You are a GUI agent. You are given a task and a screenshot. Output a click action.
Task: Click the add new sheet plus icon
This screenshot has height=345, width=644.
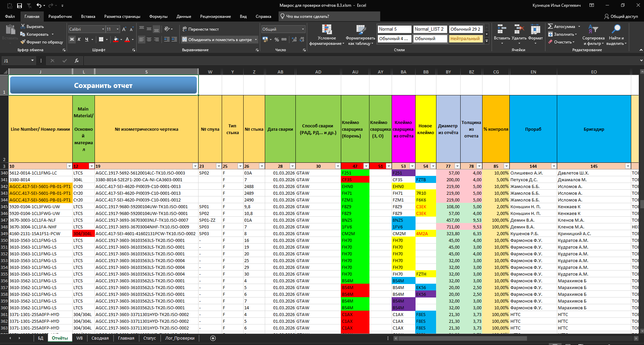pos(213,338)
